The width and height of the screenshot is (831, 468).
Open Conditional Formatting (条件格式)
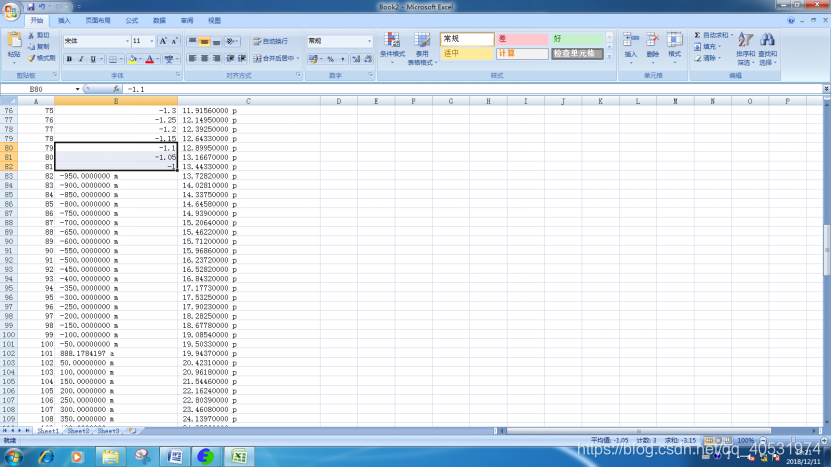pos(392,48)
